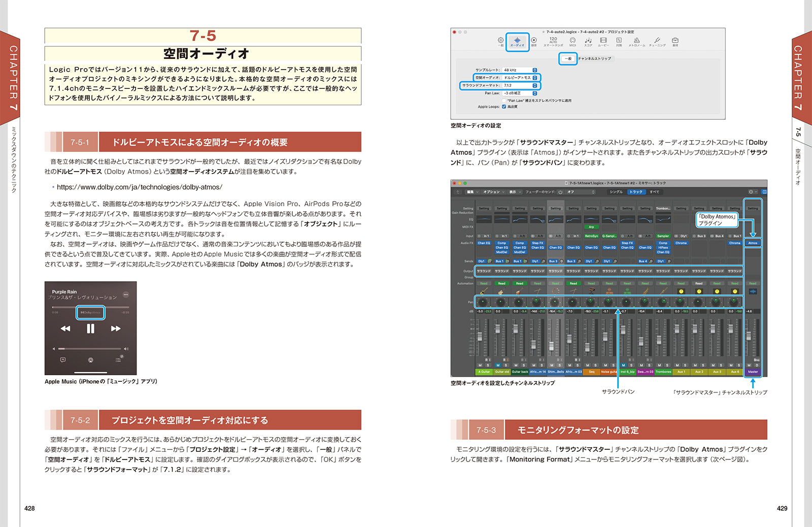Open the 空間オーディオ ドルビーアトモス dropdown
The height and width of the screenshot is (527, 812).
click(520, 78)
